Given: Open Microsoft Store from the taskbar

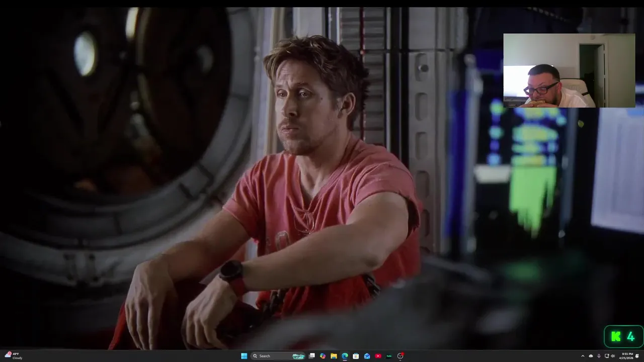Looking at the screenshot, I should pyautogui.click(x=356, y=356).
